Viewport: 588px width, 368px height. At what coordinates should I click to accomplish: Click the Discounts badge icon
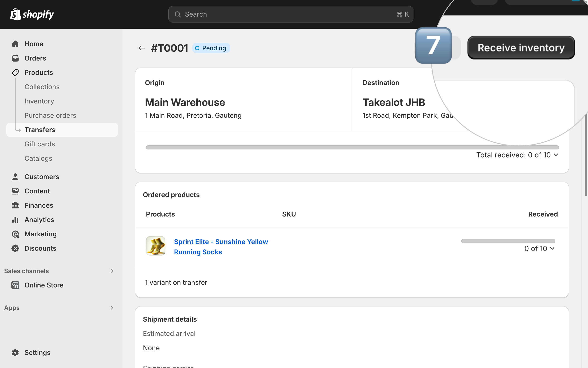click(15, 248)
